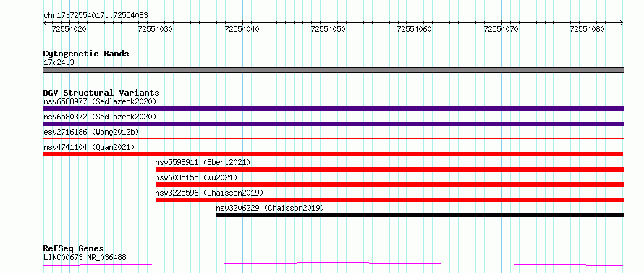
Task: Open the LINC00673|NR_036488 gene label
Action: pos(85,258)
